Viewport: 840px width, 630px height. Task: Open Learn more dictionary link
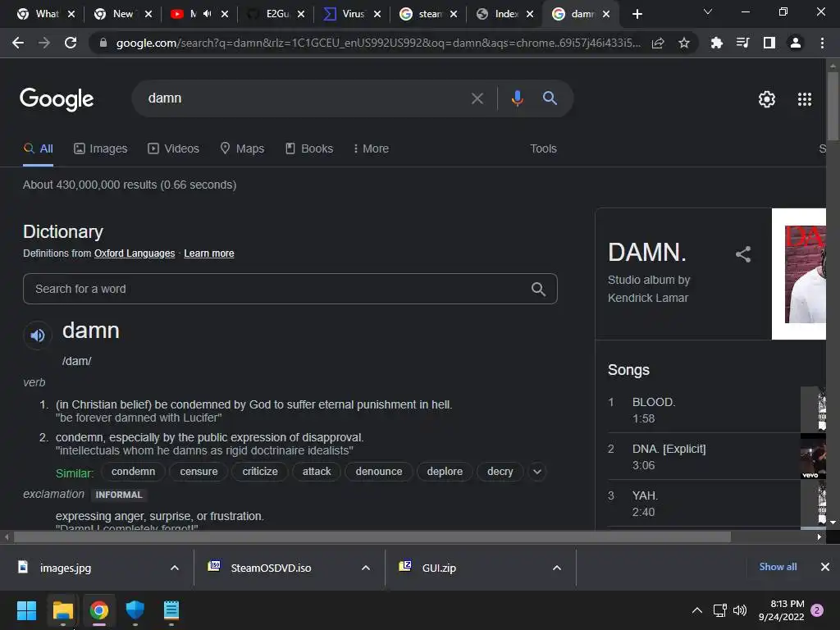[209, 253]
